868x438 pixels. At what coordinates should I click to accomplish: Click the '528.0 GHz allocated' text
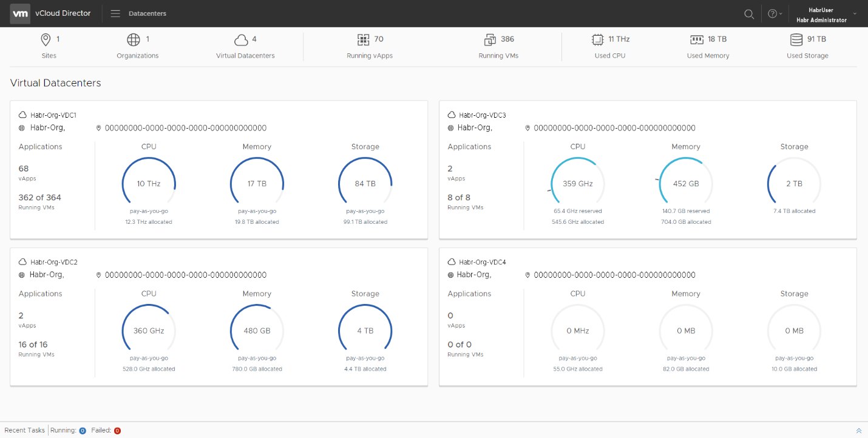coord(149,369)
